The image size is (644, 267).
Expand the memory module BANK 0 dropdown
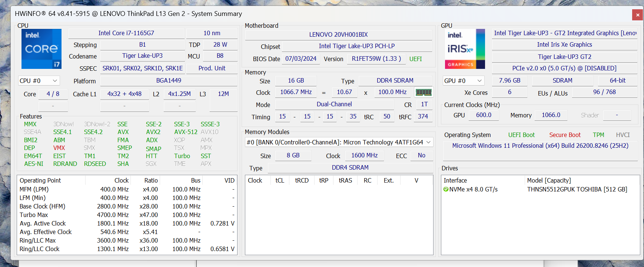(339, 142)
